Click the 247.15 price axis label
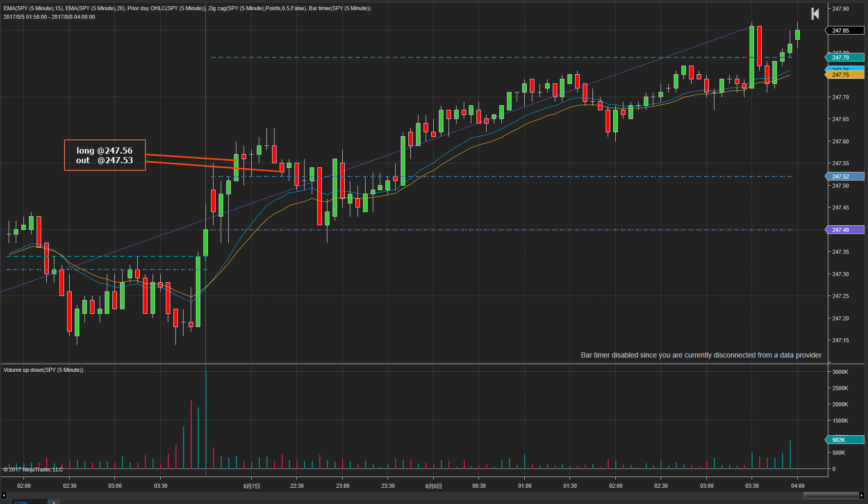The height and width of the screenshot is (504, 868). pyautogui.click(x=841, y=340)
